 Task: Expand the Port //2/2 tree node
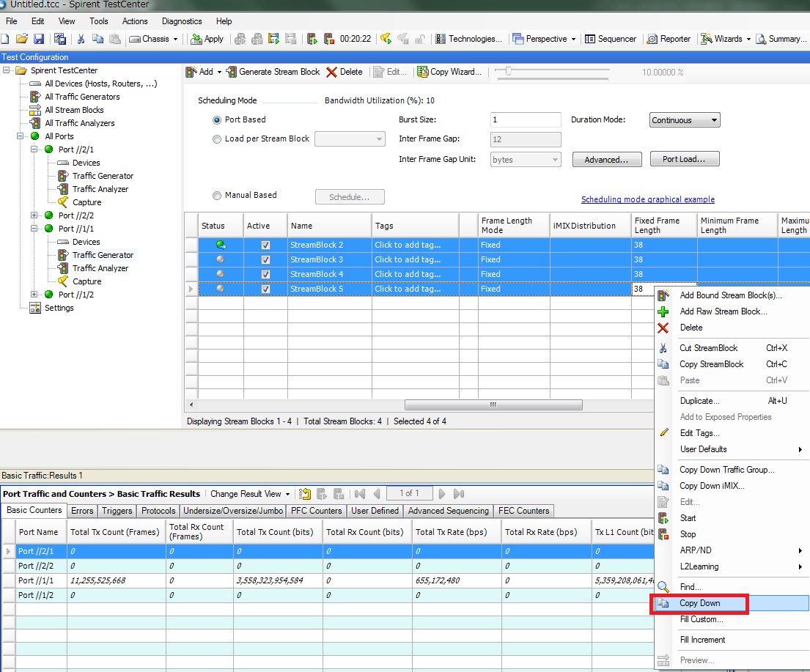34,215
